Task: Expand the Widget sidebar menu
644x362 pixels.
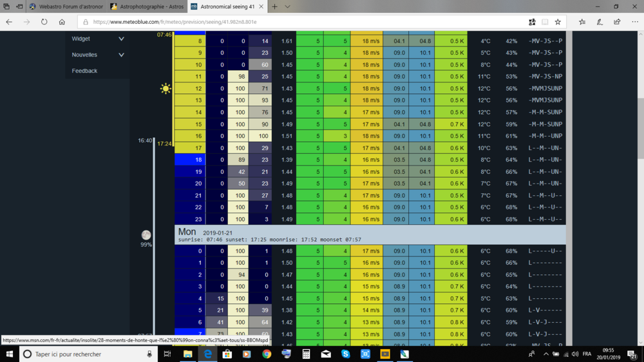Action: click(x=97, y=39)
